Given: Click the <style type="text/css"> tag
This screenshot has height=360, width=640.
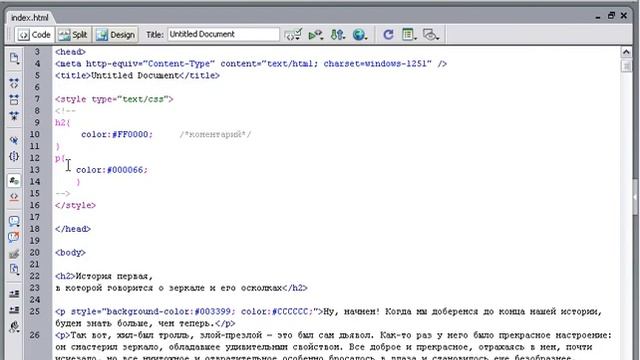Looking at the screenshot, I should coord(114,99).
